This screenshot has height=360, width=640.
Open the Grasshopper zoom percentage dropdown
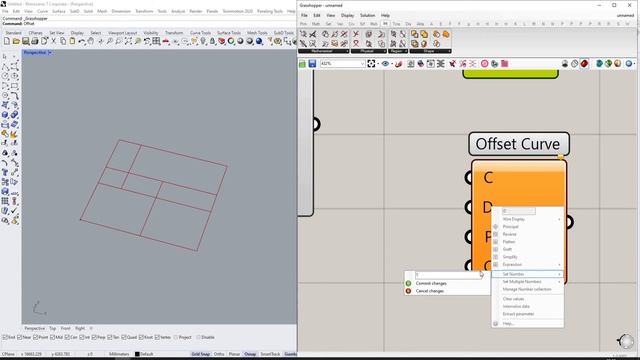pyautogui.click(x=362, y=64)
